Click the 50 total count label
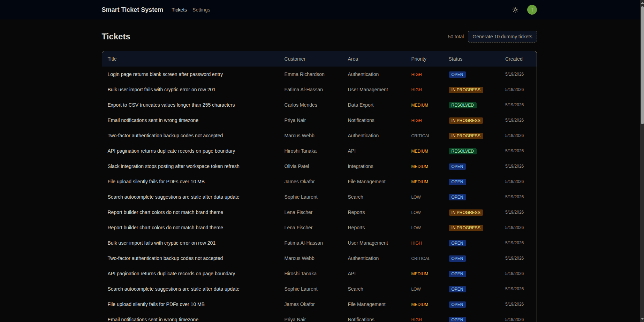Viewport: 644px width, 322px height. [456, 37]
